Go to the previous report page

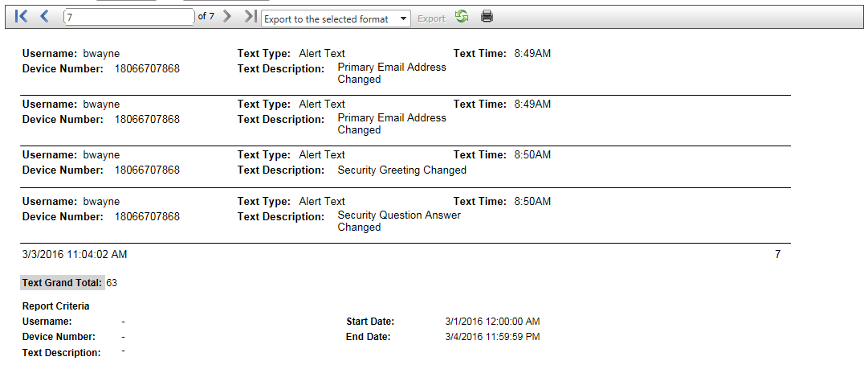[44, 16]
